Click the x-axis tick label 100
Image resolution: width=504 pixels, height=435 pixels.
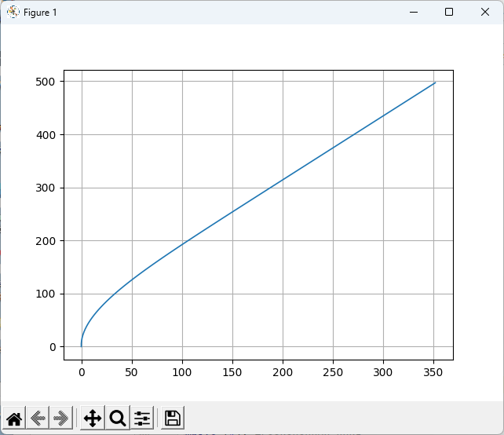(x=182, y=373)
